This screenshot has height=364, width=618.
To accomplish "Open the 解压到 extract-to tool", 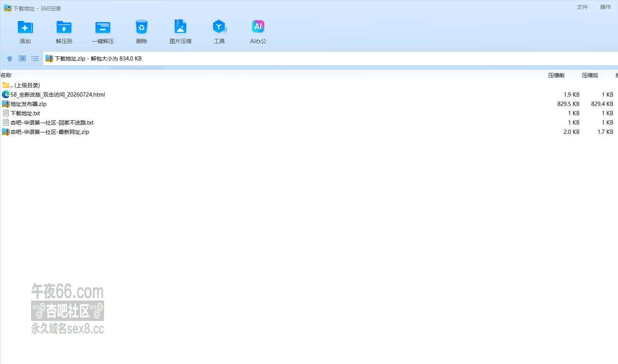I will coord(64,28).
